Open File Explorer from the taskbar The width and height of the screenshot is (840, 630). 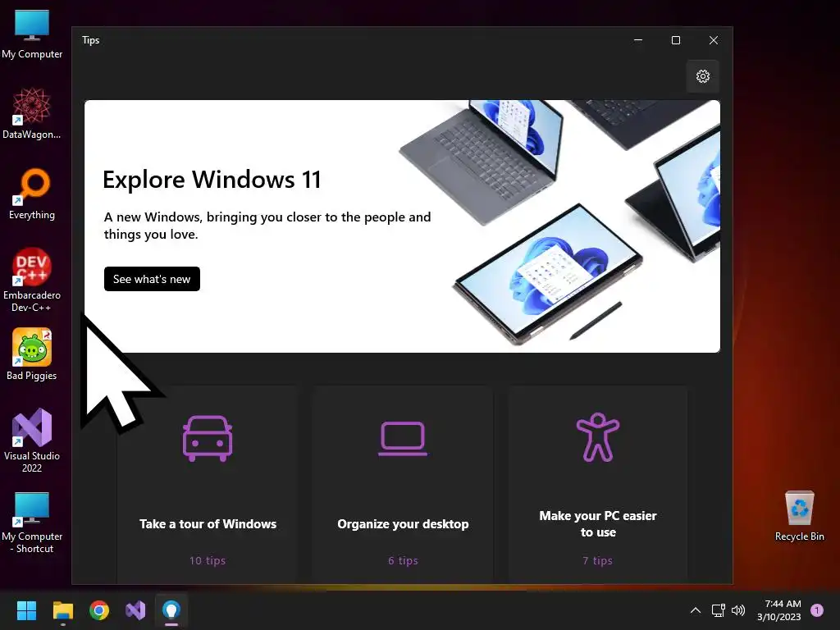[x=62, y=610]
